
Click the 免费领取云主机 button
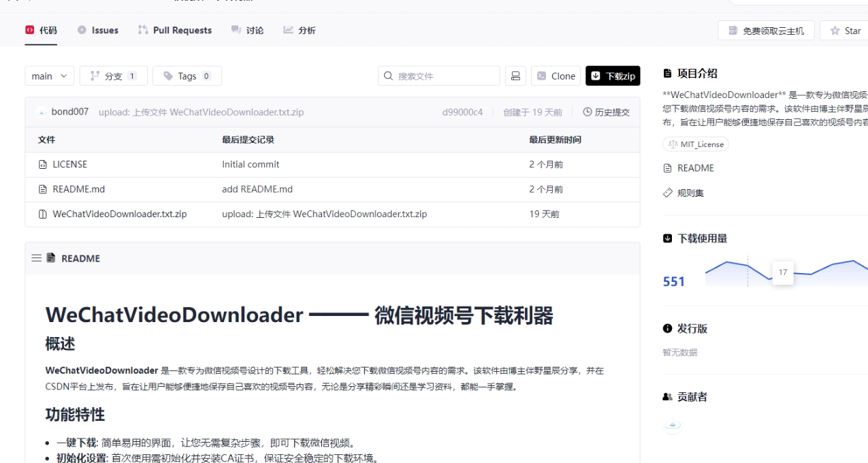[x=765, y=30]
